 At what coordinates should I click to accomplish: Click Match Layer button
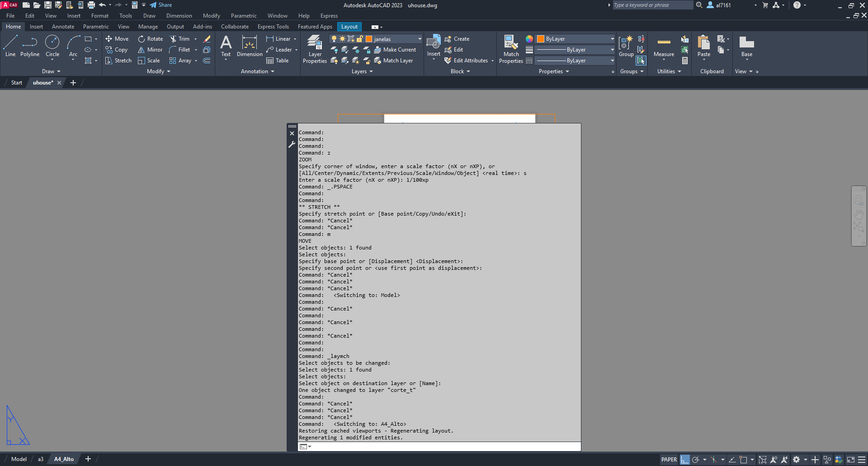(393, 61)
